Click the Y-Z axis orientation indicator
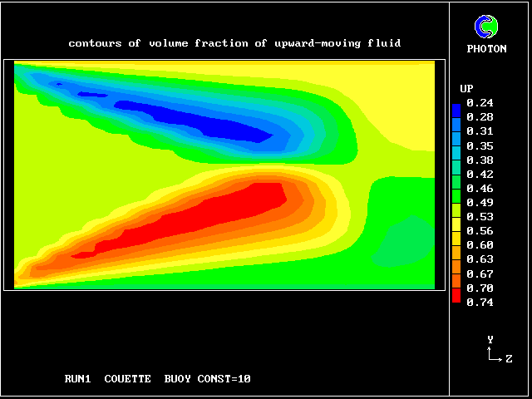 click(494, 352)
